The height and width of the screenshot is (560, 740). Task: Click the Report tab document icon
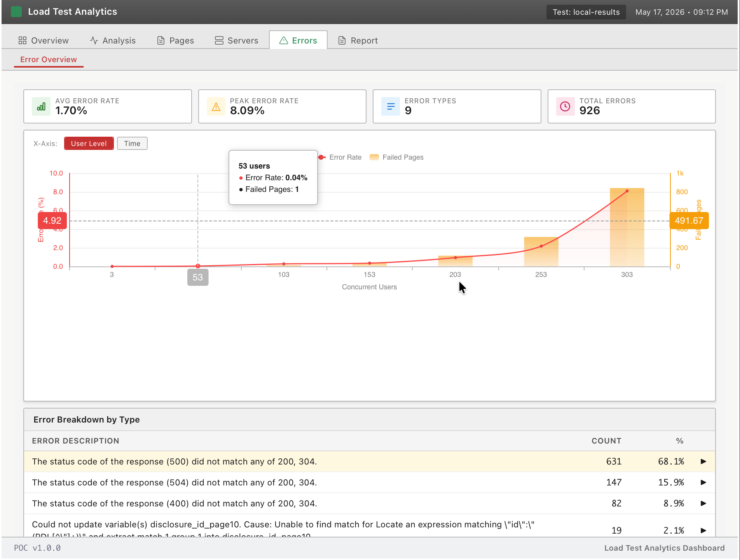(x=342, y=40)
